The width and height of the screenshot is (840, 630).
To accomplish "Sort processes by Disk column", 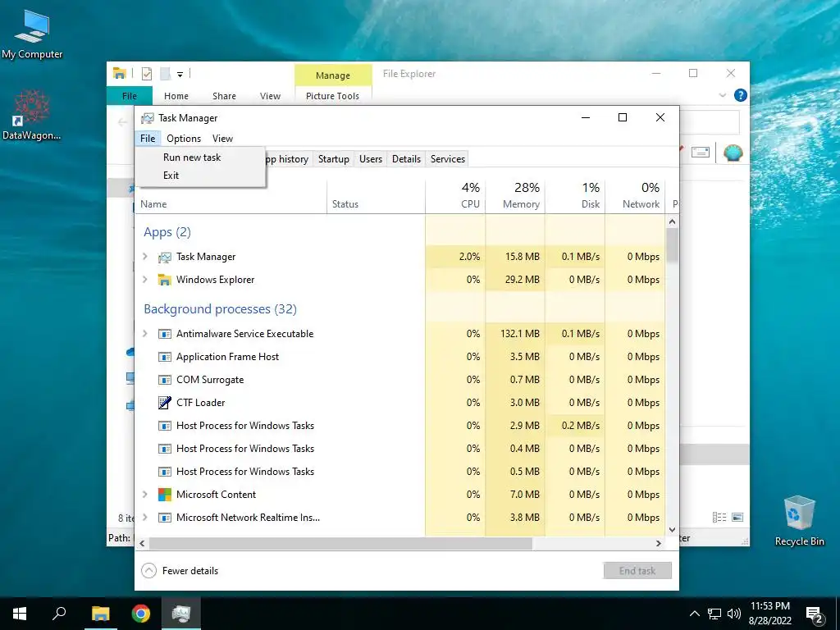I will [x=575, y=195].
